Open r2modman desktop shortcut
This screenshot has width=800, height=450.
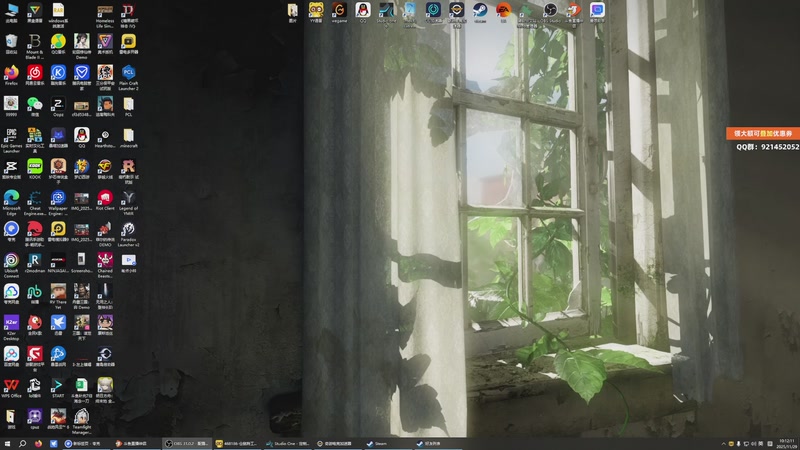(x=35, y=263)
